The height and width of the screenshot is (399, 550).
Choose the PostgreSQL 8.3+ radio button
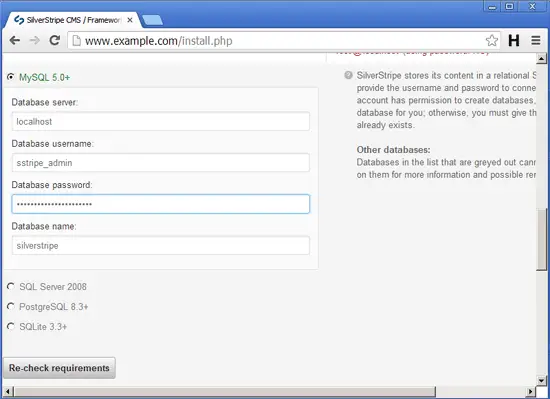click(x=11, y=306)
